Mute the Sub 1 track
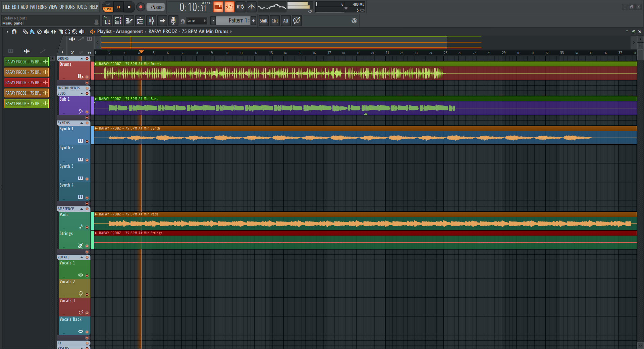This screenshot has height=349, width=644. point(87,112)
